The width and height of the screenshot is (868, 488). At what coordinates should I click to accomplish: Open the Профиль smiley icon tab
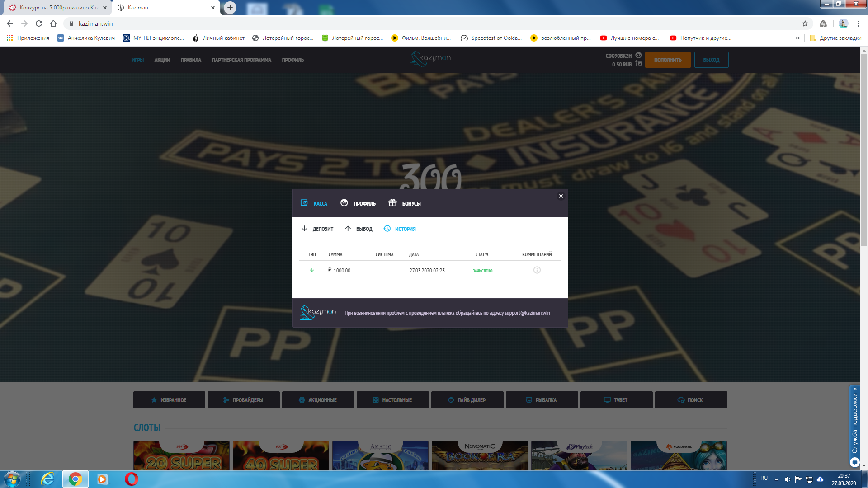[358, 203]
